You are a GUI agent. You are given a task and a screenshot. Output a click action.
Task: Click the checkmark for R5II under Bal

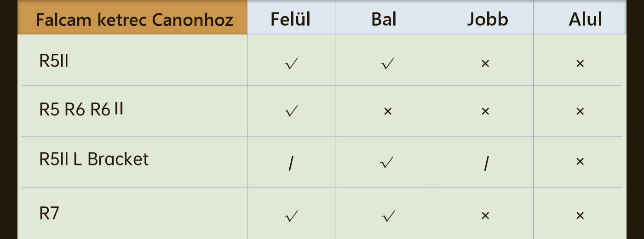coord(387,63)
